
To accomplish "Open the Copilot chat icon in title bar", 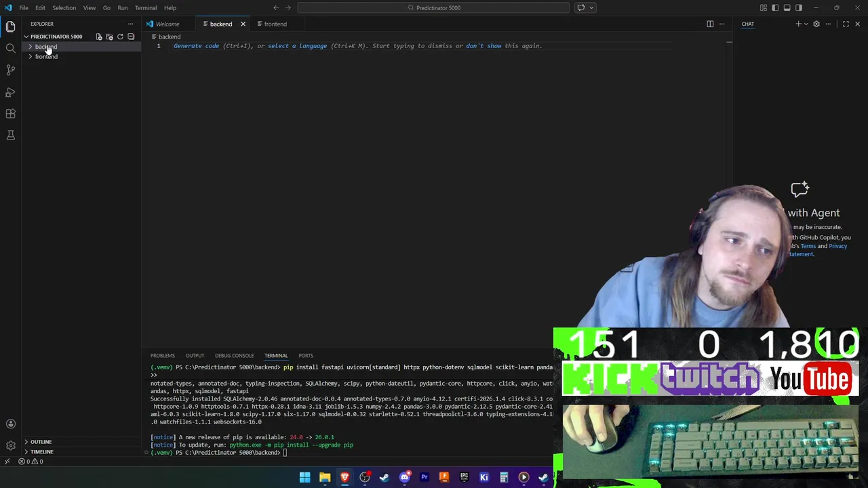I will pyautogui.click(x=580, y=7).
